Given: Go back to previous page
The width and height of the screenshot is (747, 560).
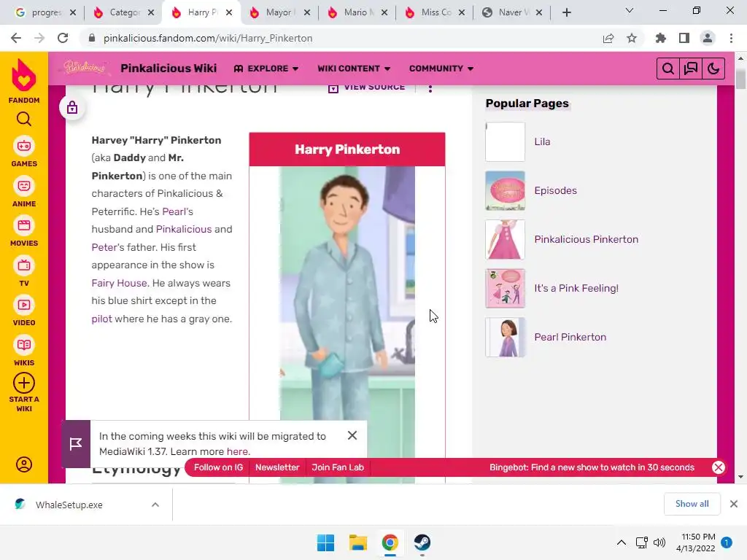Looking at the screenshot, I should [x=16, y=38].
